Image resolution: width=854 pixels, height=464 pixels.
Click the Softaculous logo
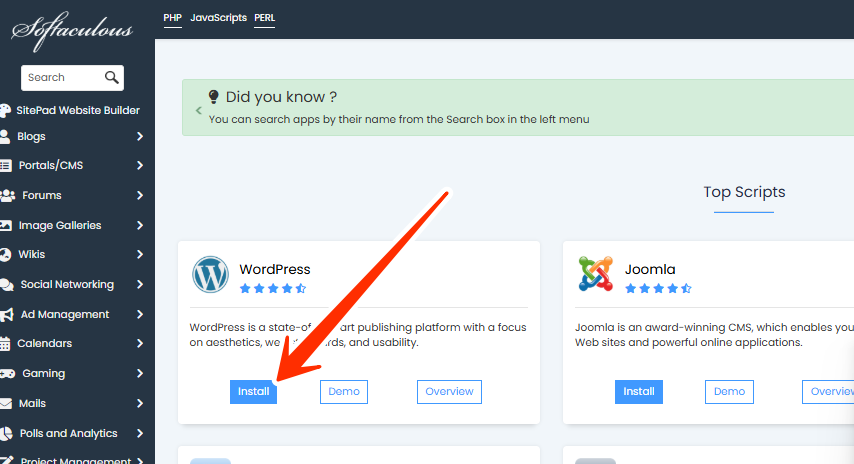(72, 30)
